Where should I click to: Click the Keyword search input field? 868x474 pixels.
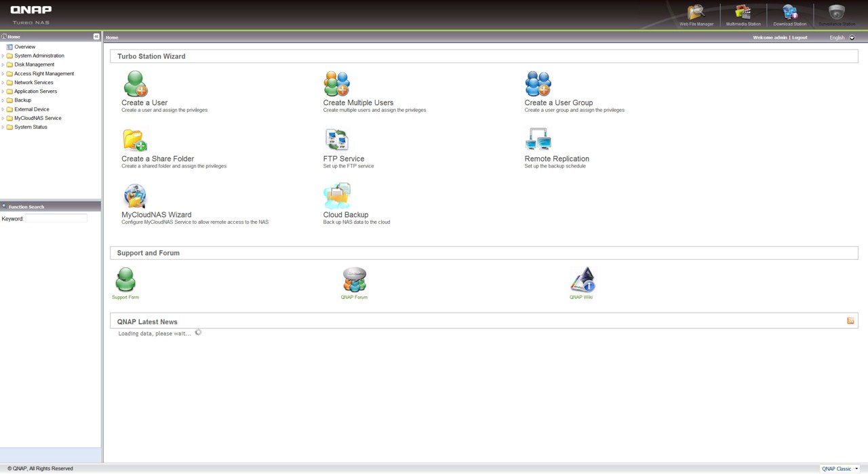pos(56,218)
